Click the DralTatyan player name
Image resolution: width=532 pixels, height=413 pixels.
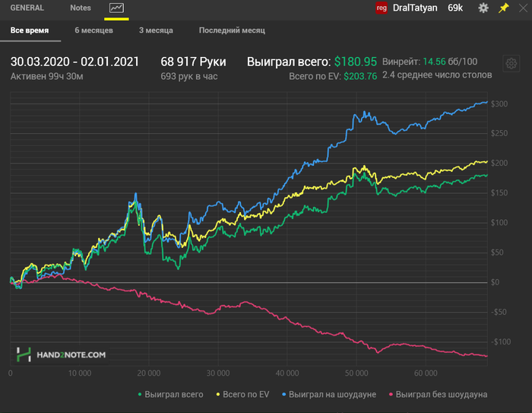pyautogui.click(x=415, y=8)
